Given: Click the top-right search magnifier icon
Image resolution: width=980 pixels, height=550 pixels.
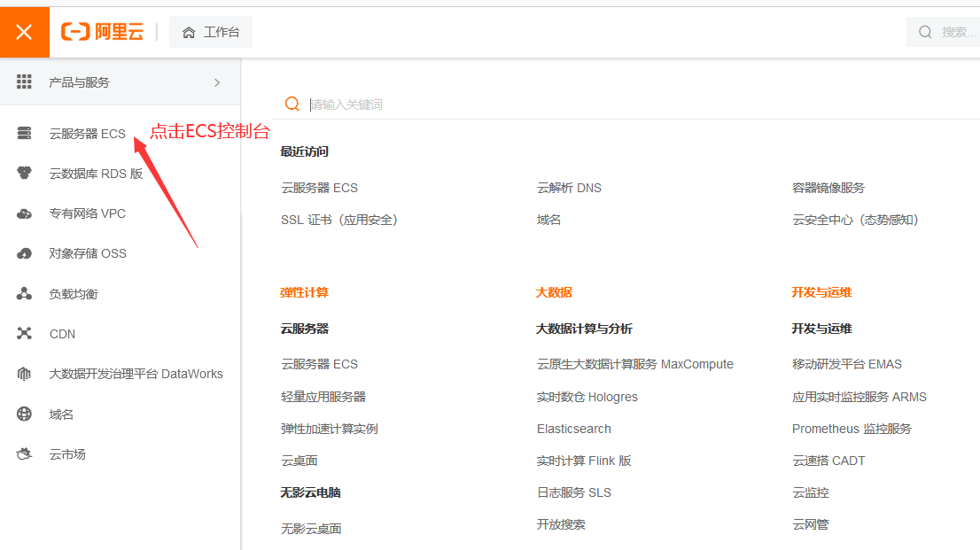Looking at the screenshot, I should click(x=926, y=32).
